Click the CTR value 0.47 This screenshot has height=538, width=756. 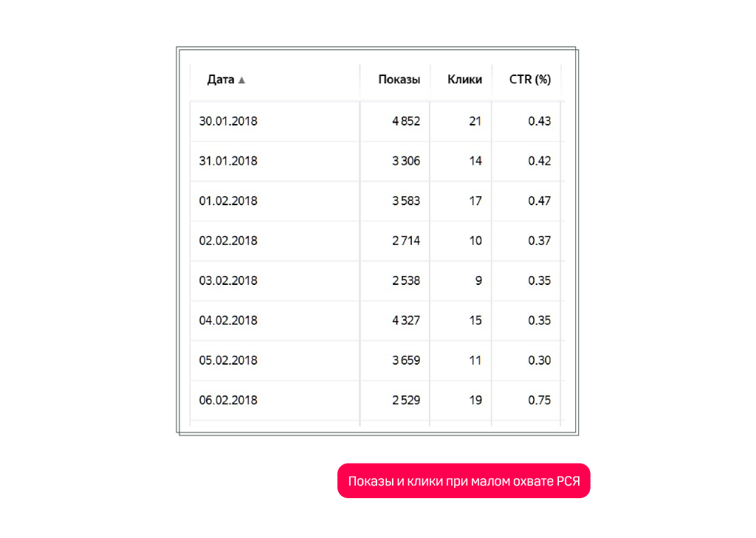click(x=539, y=201)
